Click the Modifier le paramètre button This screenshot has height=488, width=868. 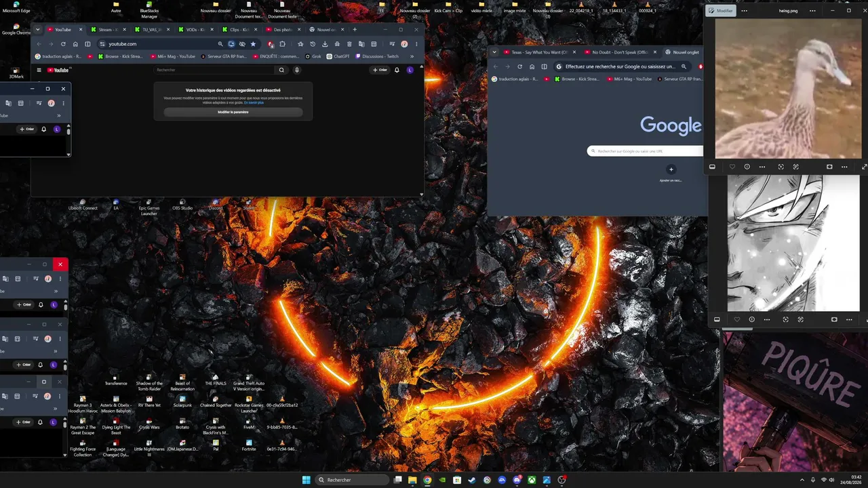pos(233,112)
